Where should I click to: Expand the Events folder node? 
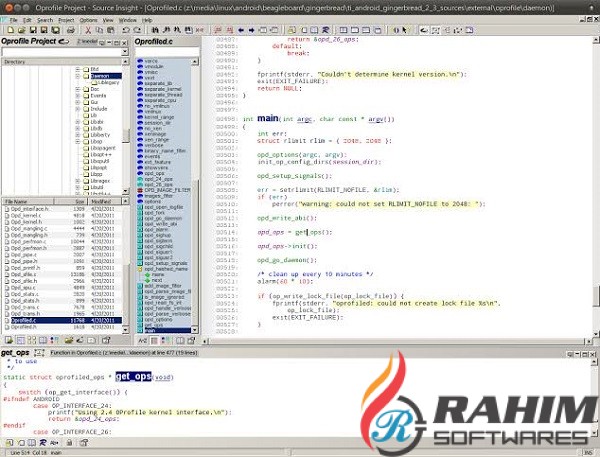coord(78,96)
